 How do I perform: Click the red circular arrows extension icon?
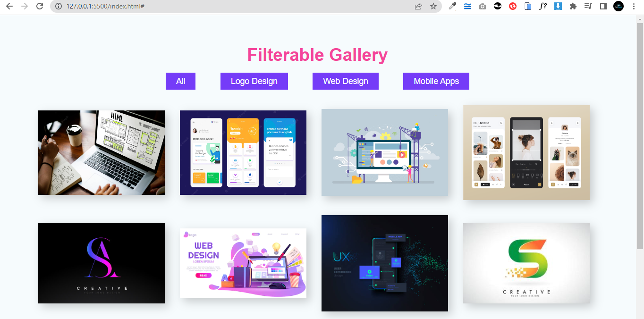[x=513, y=6]
